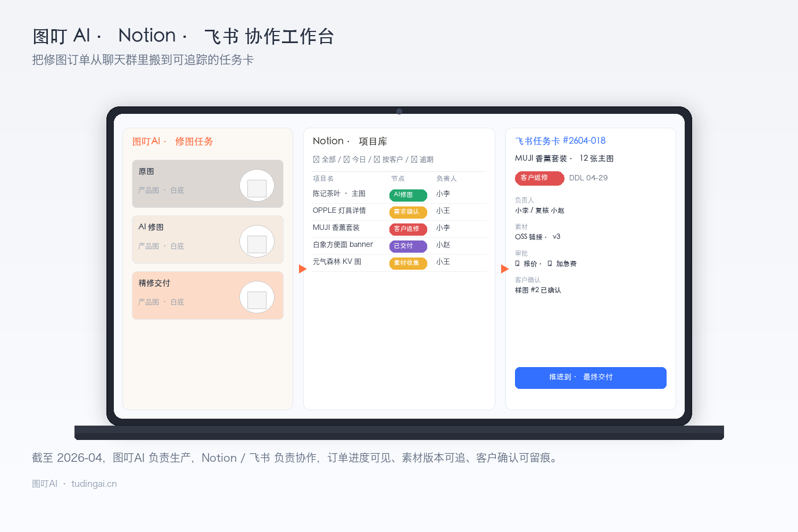The height and width of the screenshot is (532, 798).
Task: Open the AI修图 status dropdown for 陈记茶叶
Action: [x=408, y=195]
